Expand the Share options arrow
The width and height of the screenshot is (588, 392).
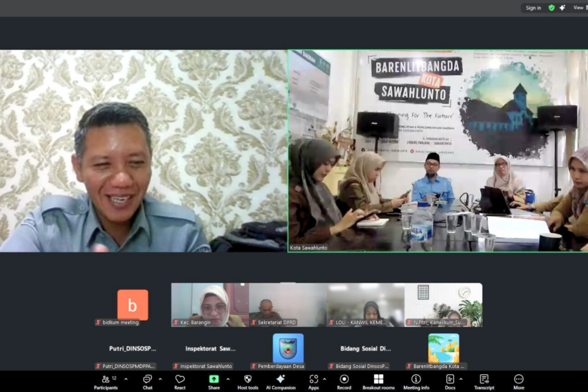coord(228,379)
